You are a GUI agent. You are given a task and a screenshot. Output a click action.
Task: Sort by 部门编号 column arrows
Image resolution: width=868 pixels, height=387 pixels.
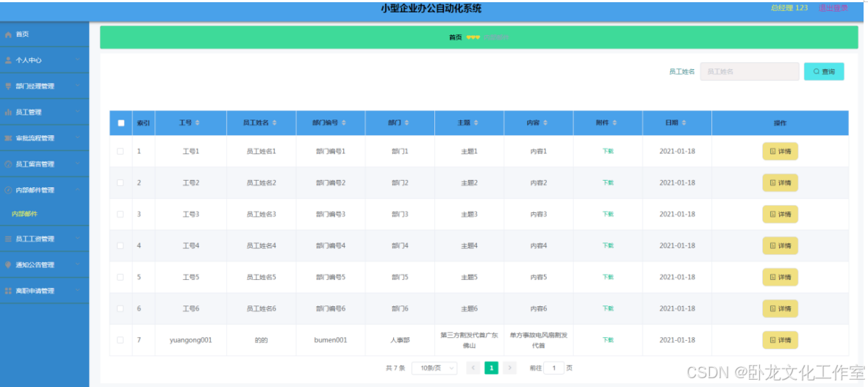pos(343,123)
